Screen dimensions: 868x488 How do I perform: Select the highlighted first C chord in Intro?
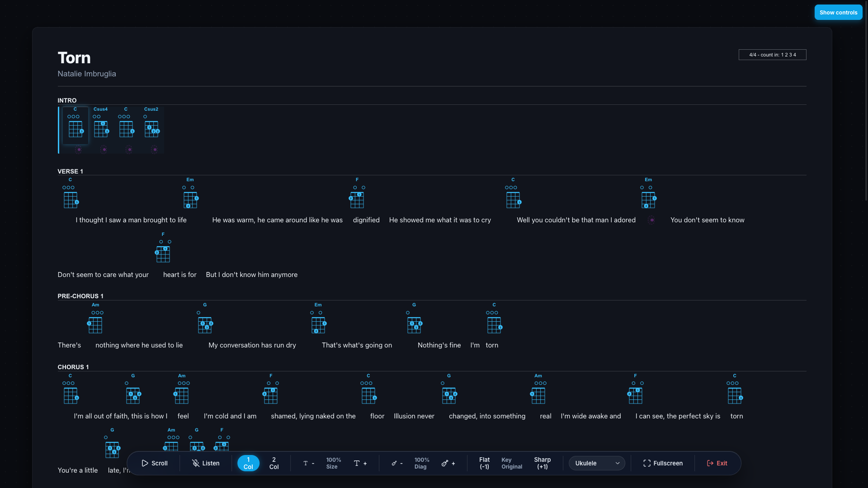(x=75, y=126)
